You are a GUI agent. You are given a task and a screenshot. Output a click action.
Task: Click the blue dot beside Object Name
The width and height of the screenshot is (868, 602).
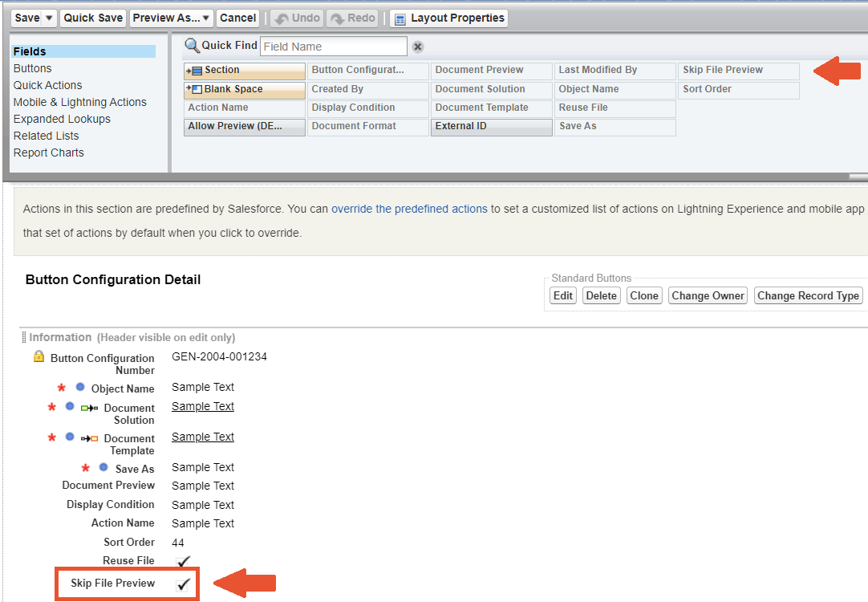point(80,388)
